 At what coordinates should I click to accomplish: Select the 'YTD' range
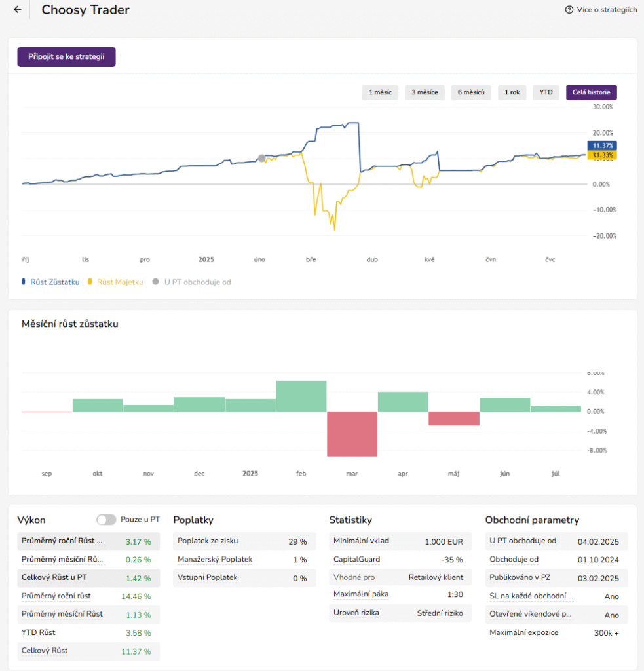pos(546,93)
